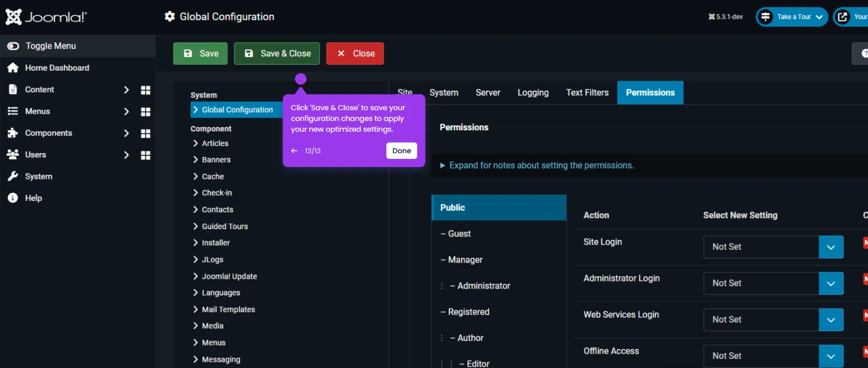Switch to the Server tab
The image size is (868, 368).
pos(488,93)
